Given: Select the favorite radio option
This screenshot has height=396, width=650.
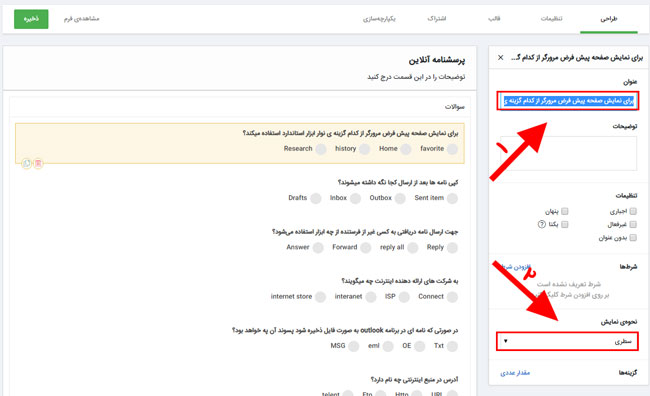Looking at the screenshot, I should pos(452,149).
